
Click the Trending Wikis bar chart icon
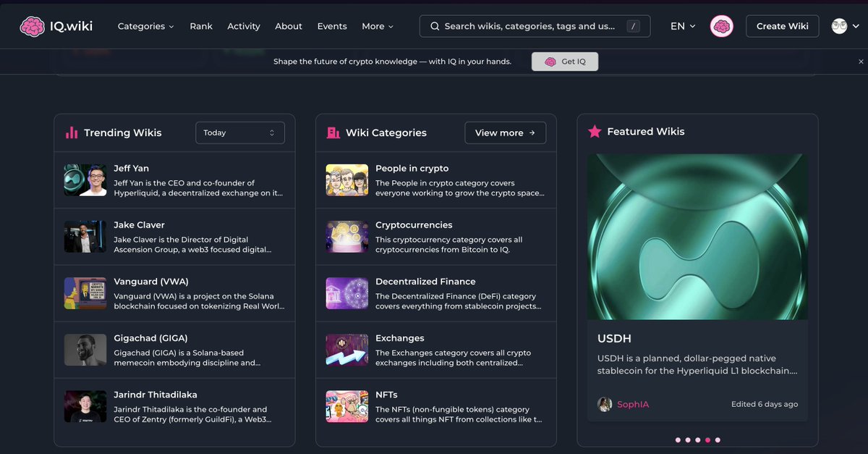pos(72,133)
